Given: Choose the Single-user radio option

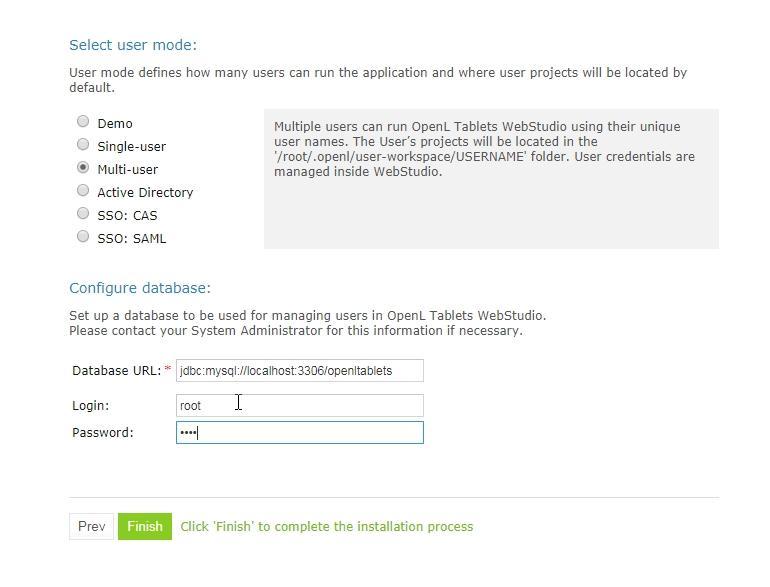Looking at the screenshot, I should coord(83,144).
